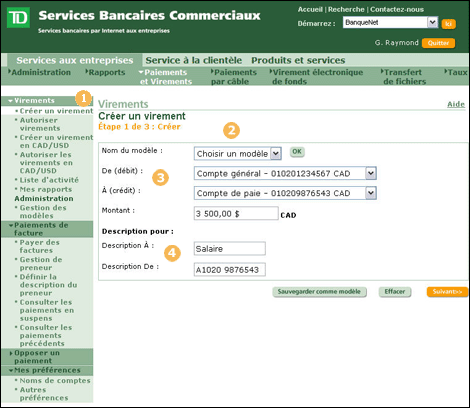The width and height of the screenshot is (470, 408).
Task: Open the Rapports menu
Action: [x=105, y=72]
